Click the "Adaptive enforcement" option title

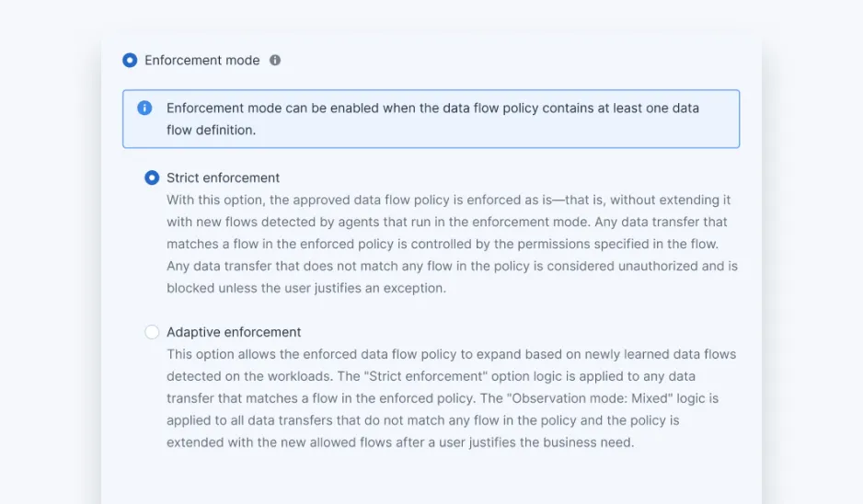(x=234, y=332)
